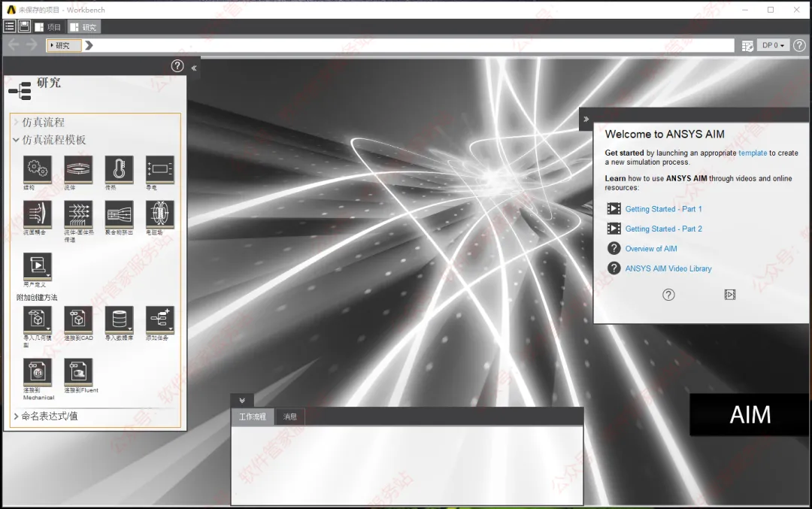Click the help icon in the 研究 panel header

pos(177,65)
